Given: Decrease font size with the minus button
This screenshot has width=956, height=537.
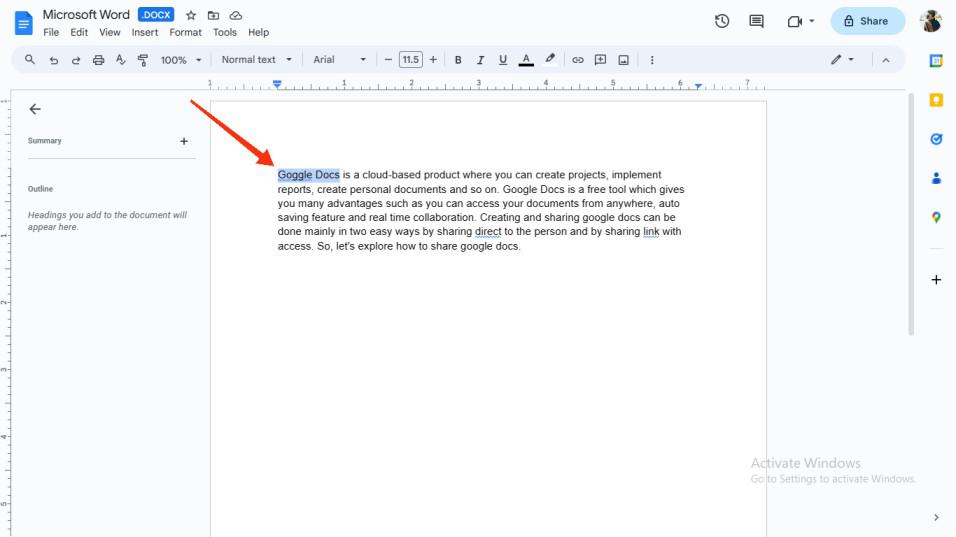Looking at the screenshot, I should click(388, 60).
